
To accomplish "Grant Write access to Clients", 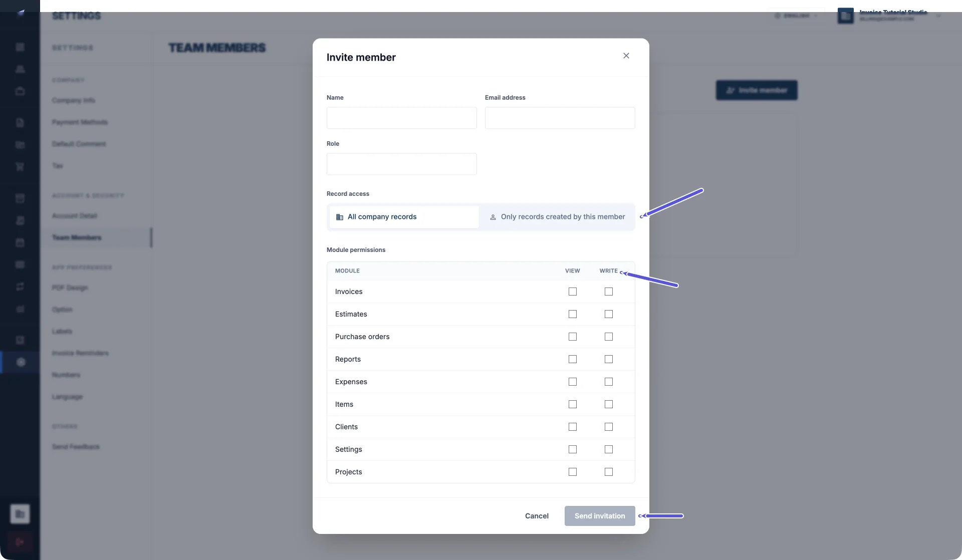I will (x=609, y=427).
